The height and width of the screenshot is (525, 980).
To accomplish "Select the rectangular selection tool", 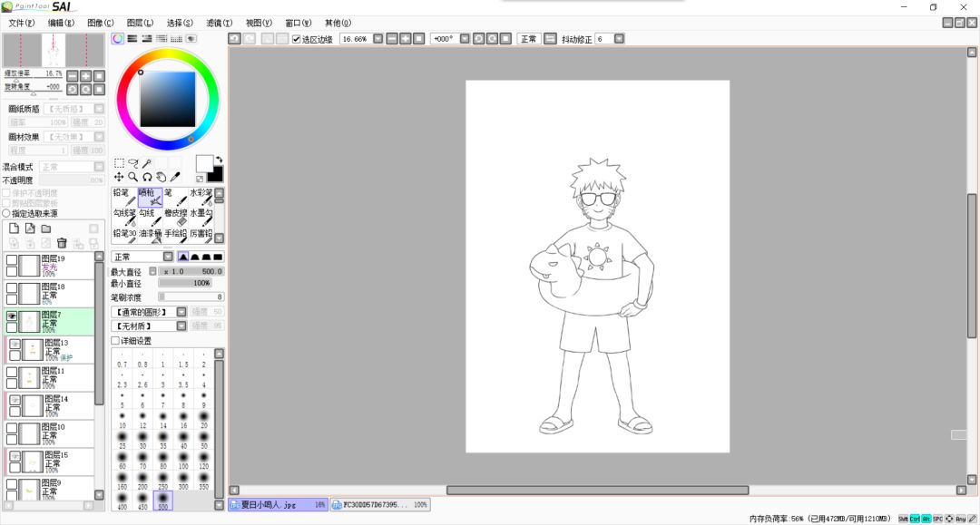I will 120,163.
